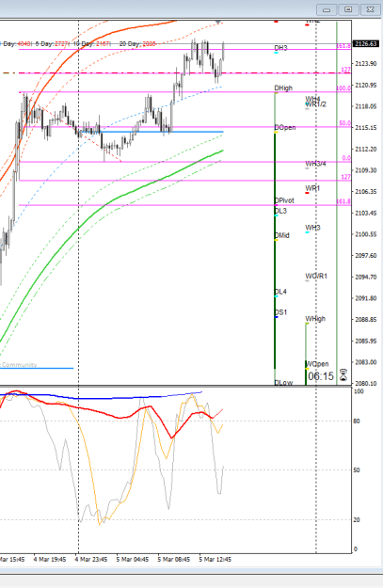Viewport: 383px width, 588px height.
Task: Click the WO/R1 weekly level label
Action: pyautogui.click(x=316, y=276)
